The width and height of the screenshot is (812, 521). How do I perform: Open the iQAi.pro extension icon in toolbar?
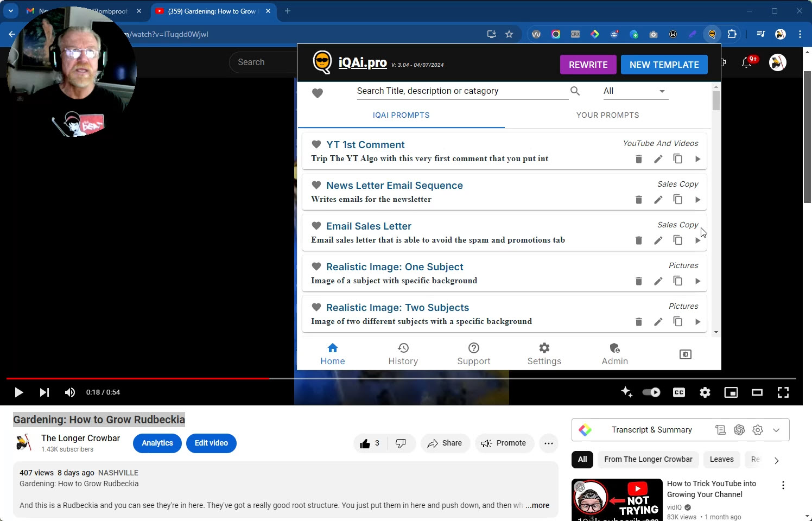tap(712, 34)
